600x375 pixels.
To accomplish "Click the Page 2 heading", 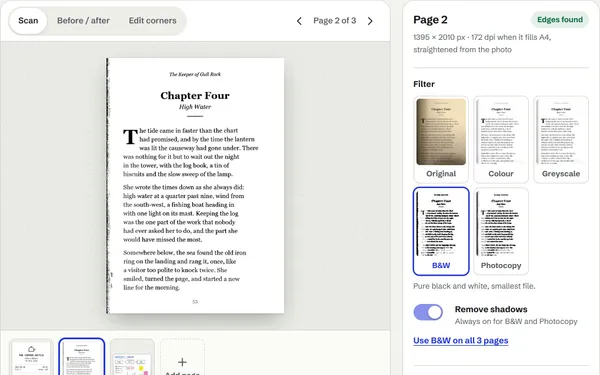I will 430,20.
